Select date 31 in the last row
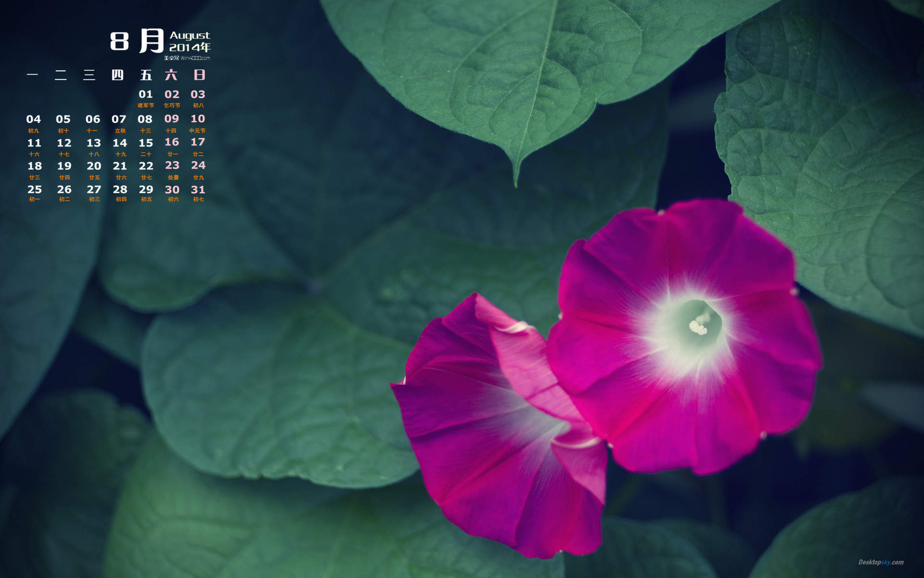This screenshot has width=924, height=578. coord(198,190)
